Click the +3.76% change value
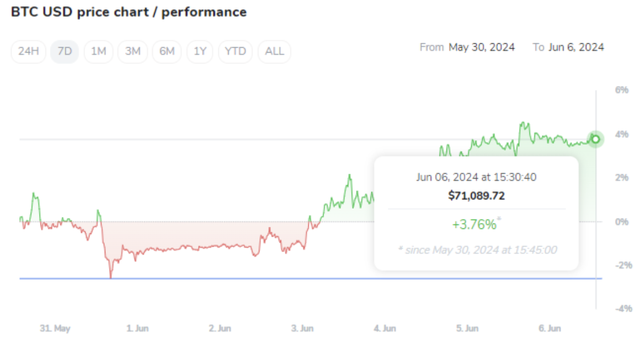This screenshot has height=355, width=644. tap(474, 224)
